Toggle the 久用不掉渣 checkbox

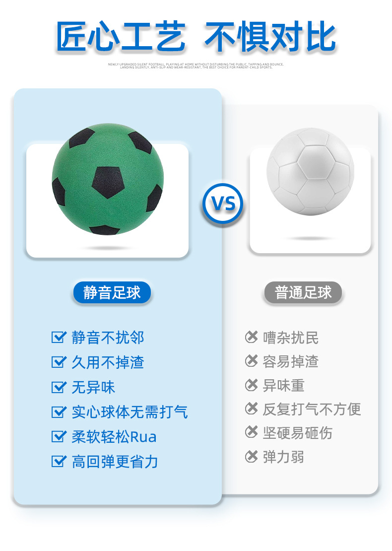59,362
